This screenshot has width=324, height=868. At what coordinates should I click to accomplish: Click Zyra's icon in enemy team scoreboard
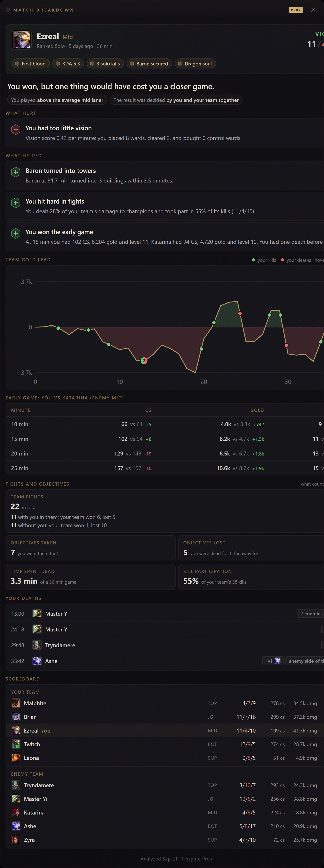coord(16,840)
